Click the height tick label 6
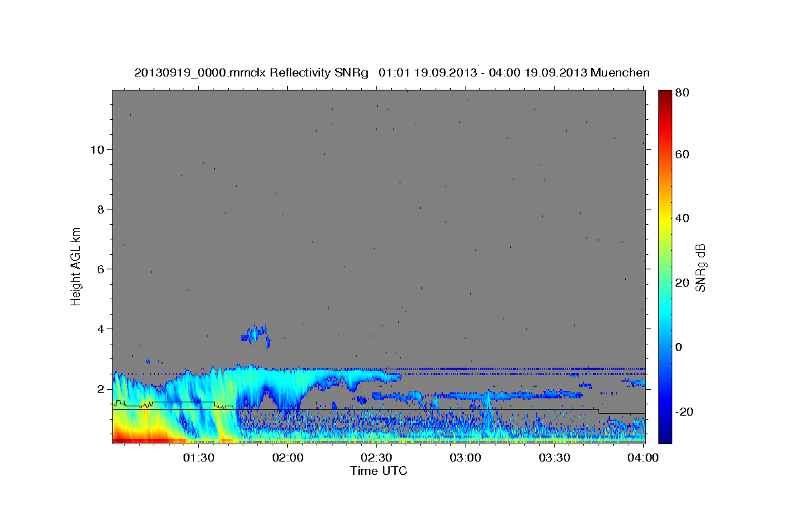 coord(101,269)
